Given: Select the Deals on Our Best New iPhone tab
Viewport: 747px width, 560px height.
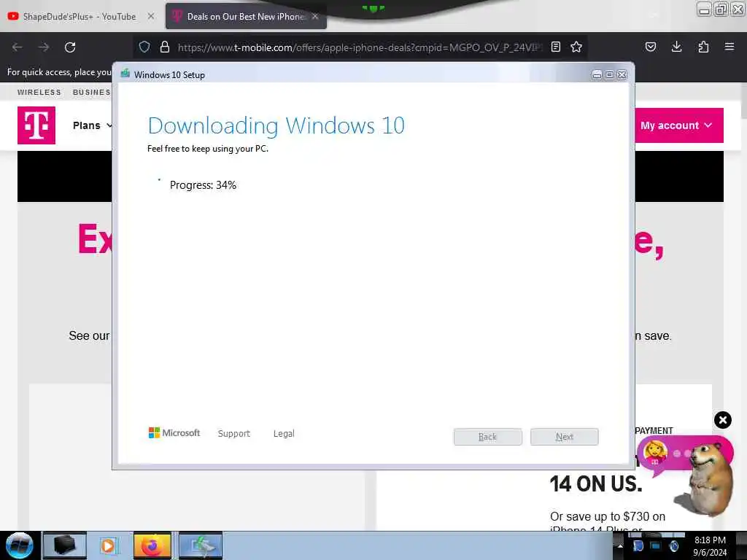Looking at the screenshot, I should (x=245, y=17).
